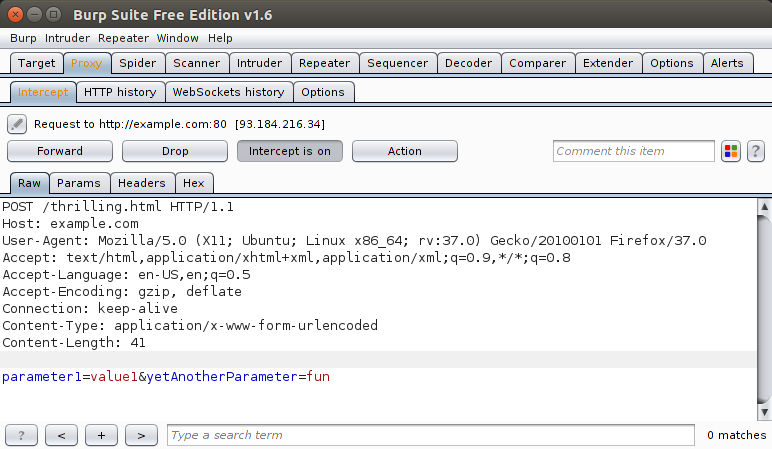Click the Comment this item field
Image resolution: width=772 pixels, height=449 pixels.
(634, 151)
